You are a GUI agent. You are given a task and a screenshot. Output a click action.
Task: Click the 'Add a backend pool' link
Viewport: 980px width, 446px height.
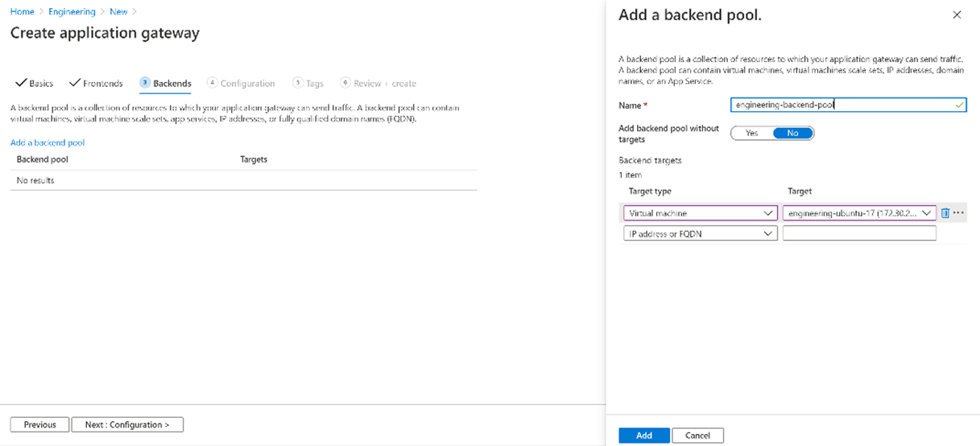48,142
